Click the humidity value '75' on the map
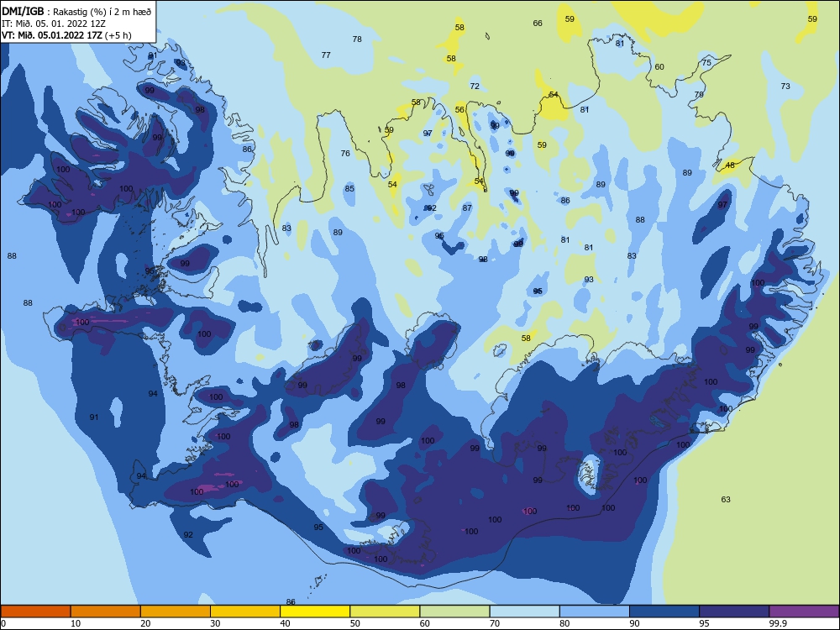Image resolution: width=840 pixels, height=630 pixels. click(x=706, y=63)
